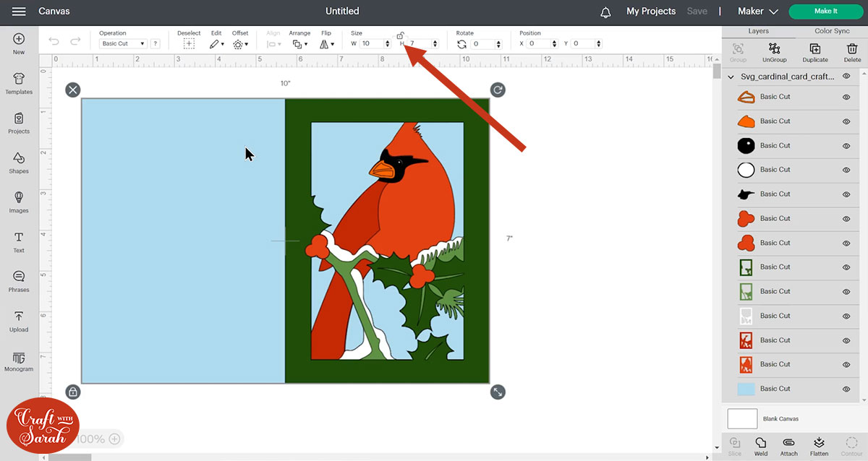Open the Monogram tool
Screen dimensions: 868x461
click(19, 360)
